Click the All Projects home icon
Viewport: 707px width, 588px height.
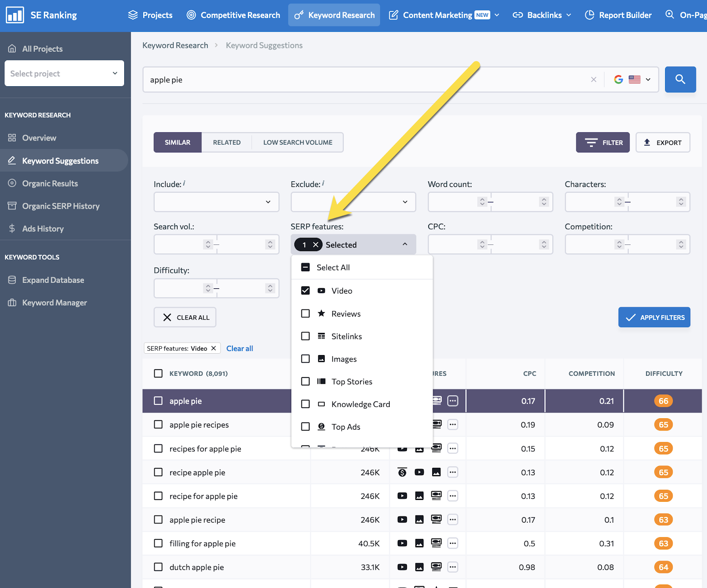[x=12, y=49]
